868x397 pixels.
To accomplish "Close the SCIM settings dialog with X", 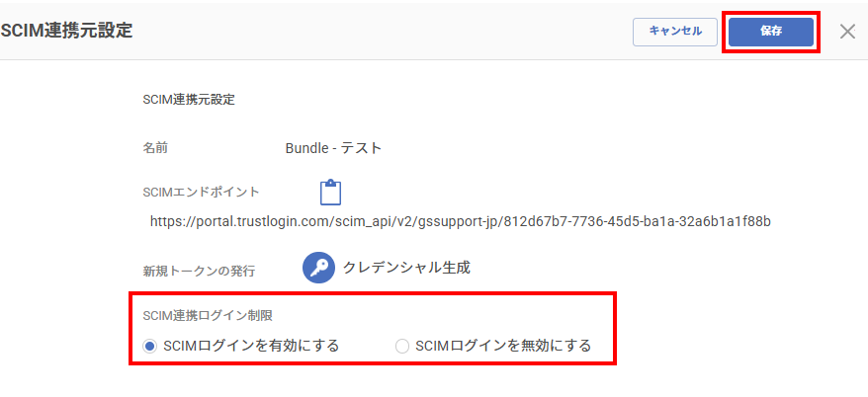I will [847, 32].
